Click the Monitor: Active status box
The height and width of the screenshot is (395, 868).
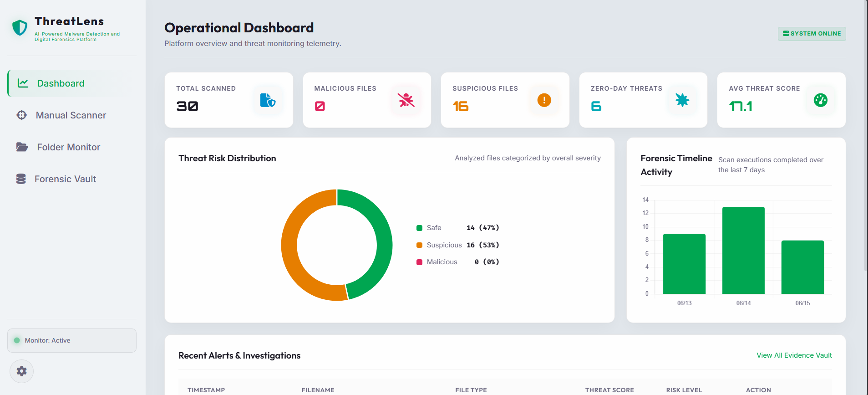tap(72, 340)
